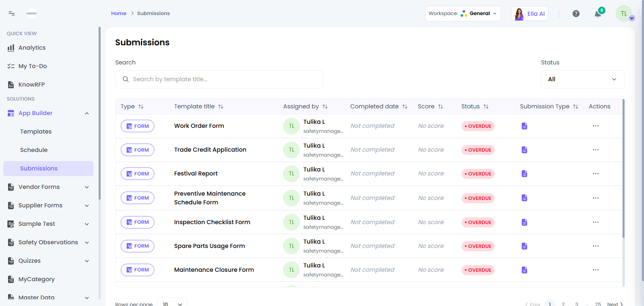Screen dimensions: 644x306
Task: Expand the Sample Test section
Action: tap(87, 224)
